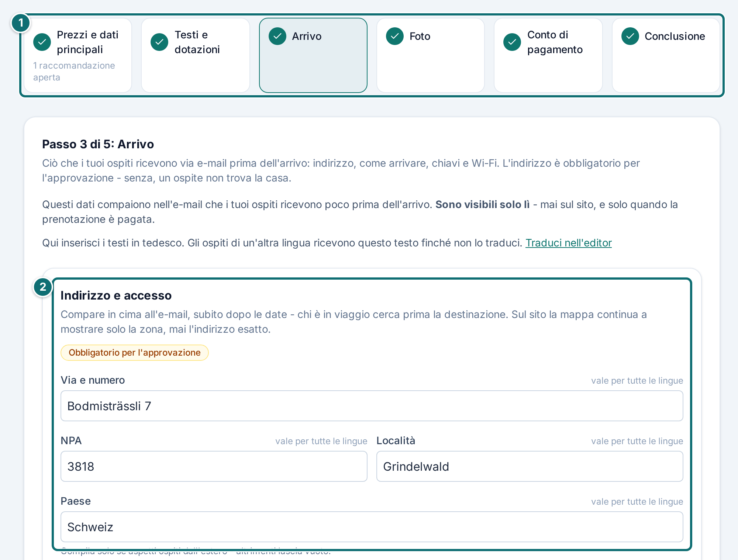Click the Obbligatorio per l'approvazione badge
The height and width of the screenshot is (560, 738).
tap(135, 353)
